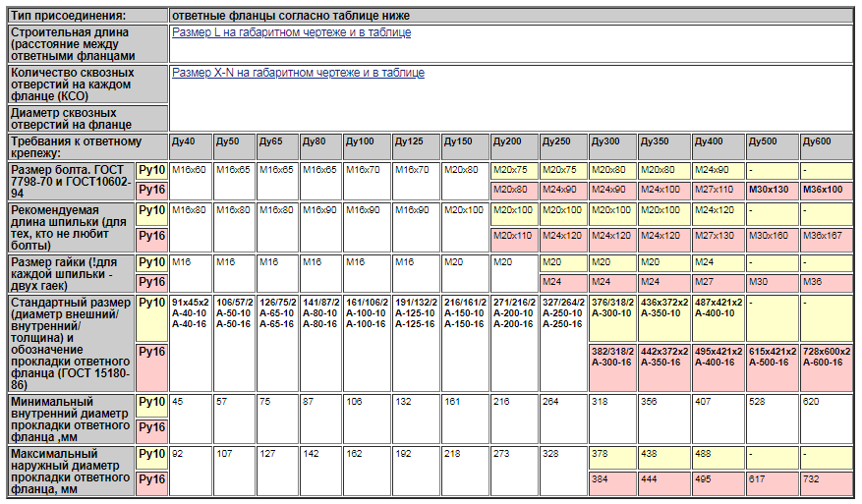Click the 264 minimum inner diameter cell
This screenshot has height=504, width=862.
[x=563, y=419]
